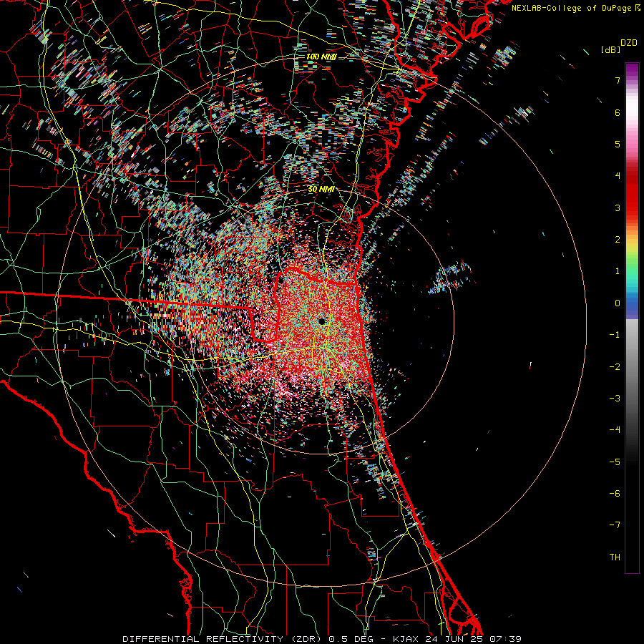Click the TH threshold label
This screenshot has width=644, height=644.
(x=615, y=557)
